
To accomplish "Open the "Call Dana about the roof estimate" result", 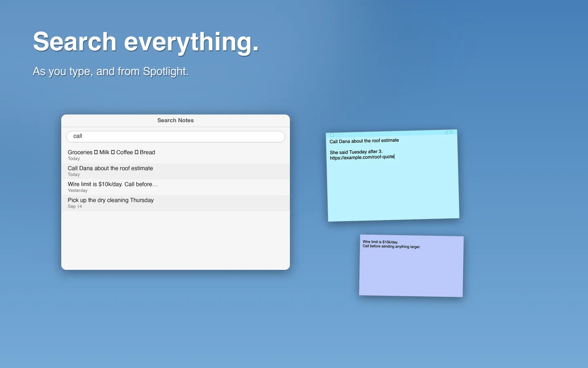I will [x=176, y=171].
